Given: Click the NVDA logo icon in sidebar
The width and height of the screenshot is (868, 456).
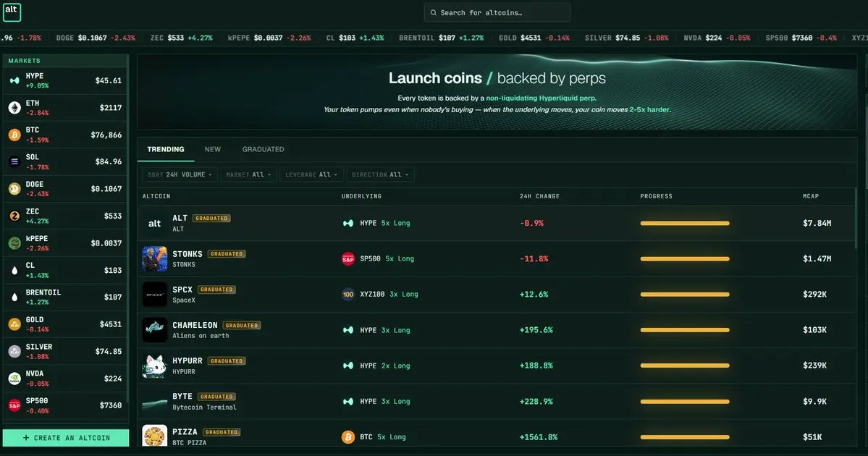Looking at the screenshot, I should (x=14, y=379).
